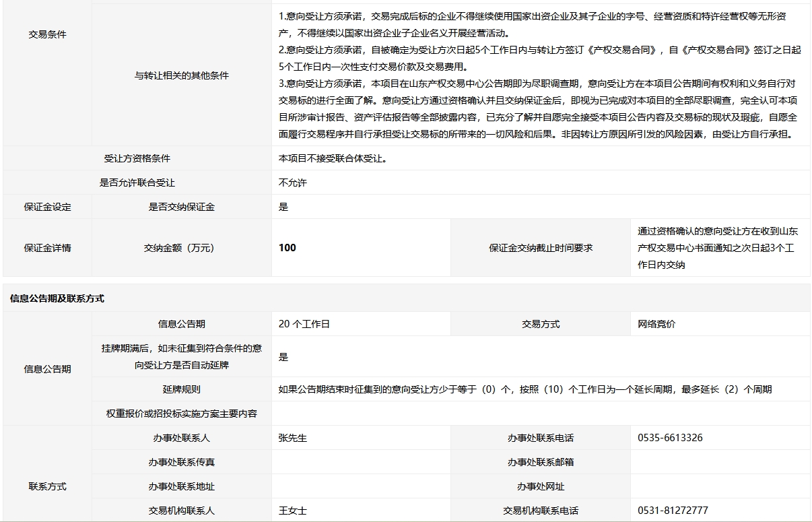The image size is (812, 522).
Task: Click the '保证金详情' row header
Action: 47,248
